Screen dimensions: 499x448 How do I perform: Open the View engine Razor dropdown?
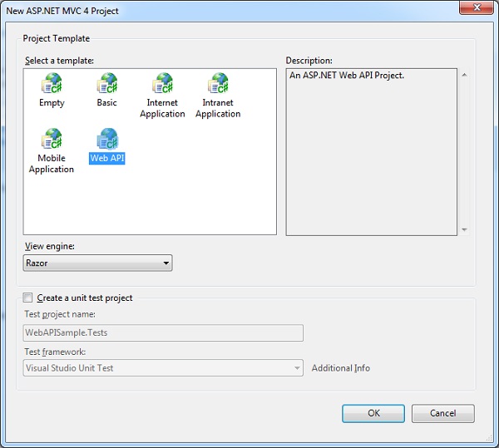tap(97, 263)
